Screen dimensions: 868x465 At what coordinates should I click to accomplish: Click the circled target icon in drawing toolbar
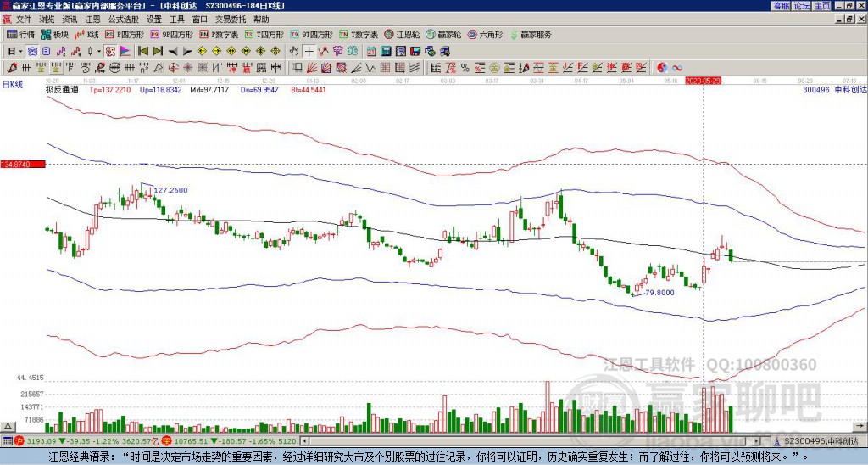[x=173, y=68]
